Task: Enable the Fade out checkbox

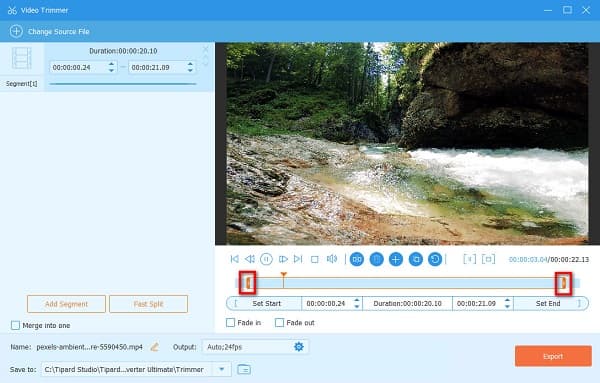Action: pyautogui.click(x=279, y=323)
